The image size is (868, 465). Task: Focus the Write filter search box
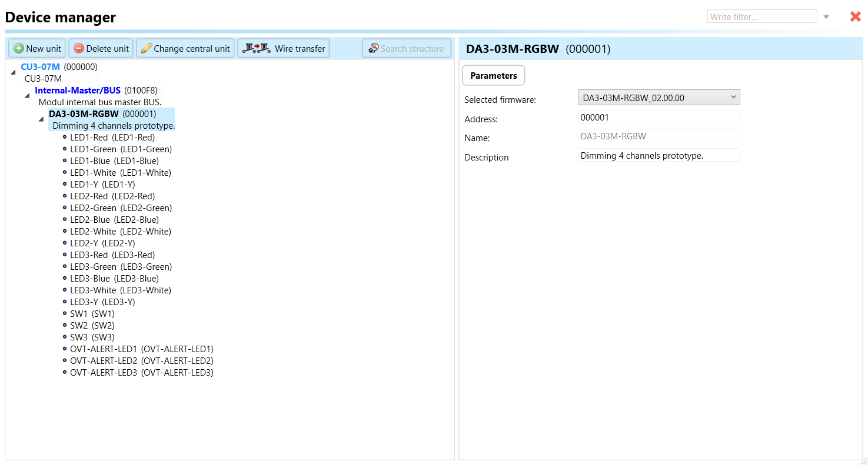(x=761, y=16)
